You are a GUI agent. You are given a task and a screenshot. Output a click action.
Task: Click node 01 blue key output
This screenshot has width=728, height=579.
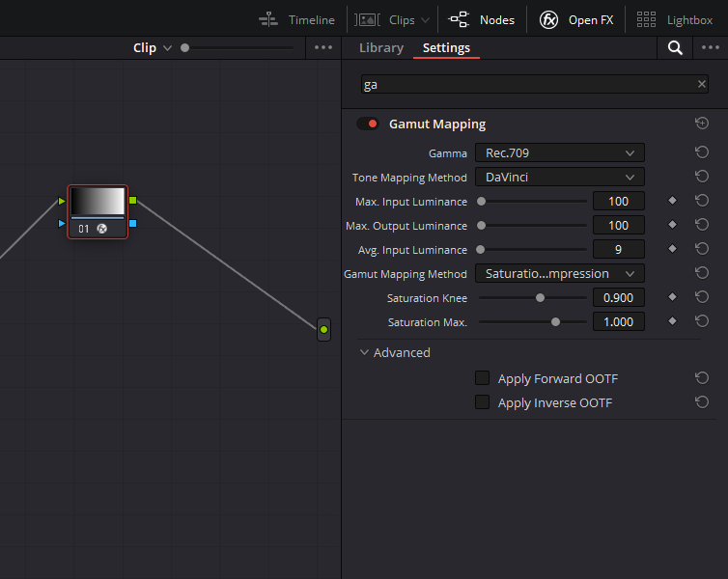(x=133, y=224)
